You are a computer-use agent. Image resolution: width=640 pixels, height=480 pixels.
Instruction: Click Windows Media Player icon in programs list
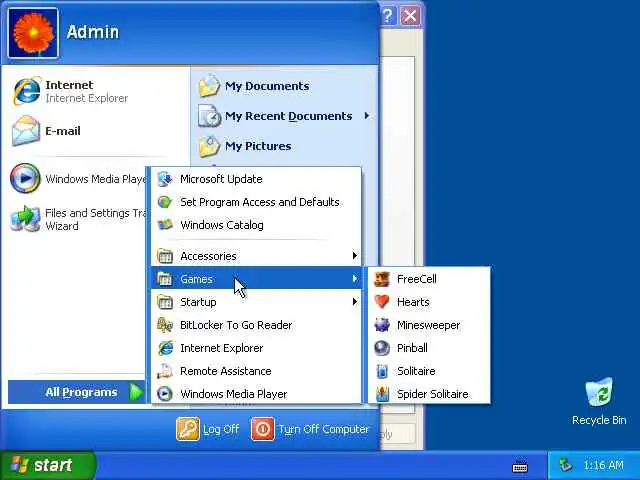[165, 394]
